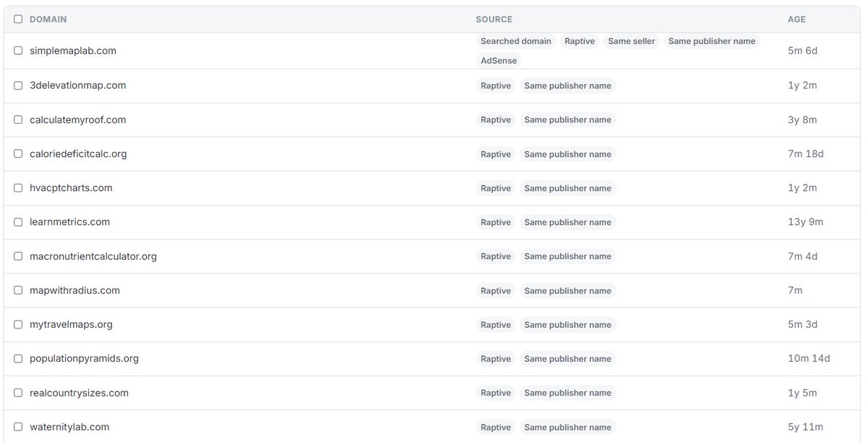Open waternitylab.com domain entry
Screen dimensions: 868x442
click(x=69, y=427)
